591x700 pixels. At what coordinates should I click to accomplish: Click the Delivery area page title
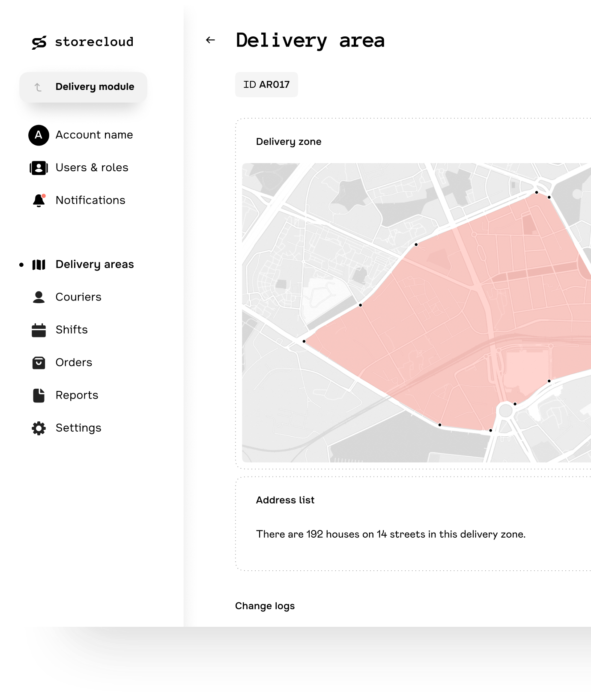310,41
